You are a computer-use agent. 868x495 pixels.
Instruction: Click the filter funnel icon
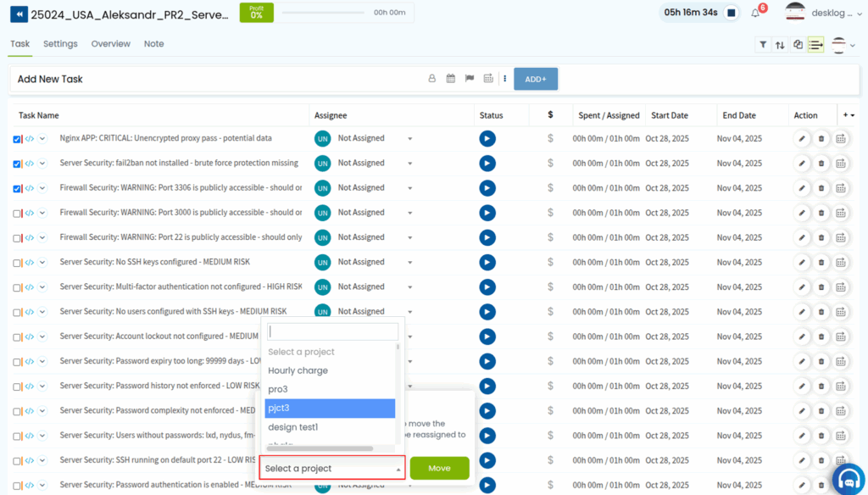[x=763, y=45]
